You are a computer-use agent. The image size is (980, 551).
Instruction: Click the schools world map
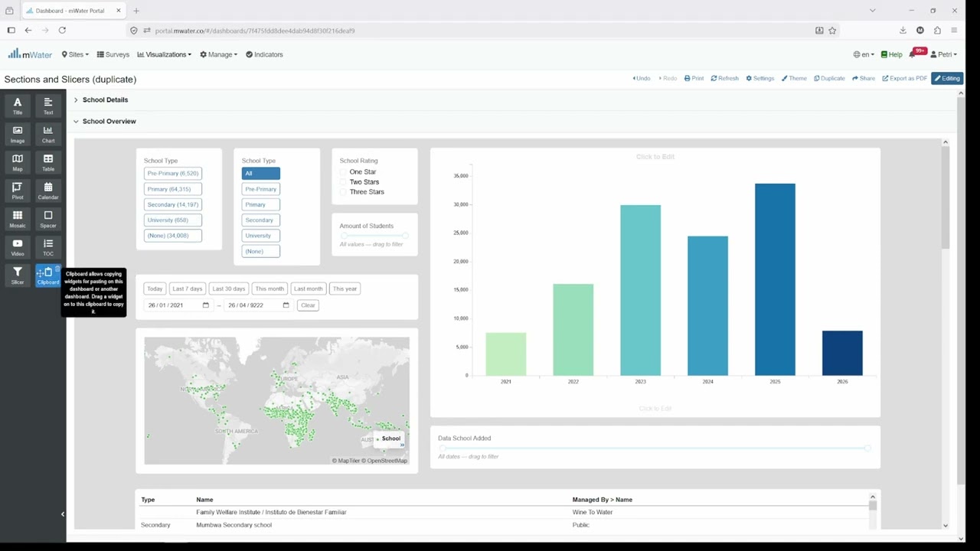pos(276,401)
